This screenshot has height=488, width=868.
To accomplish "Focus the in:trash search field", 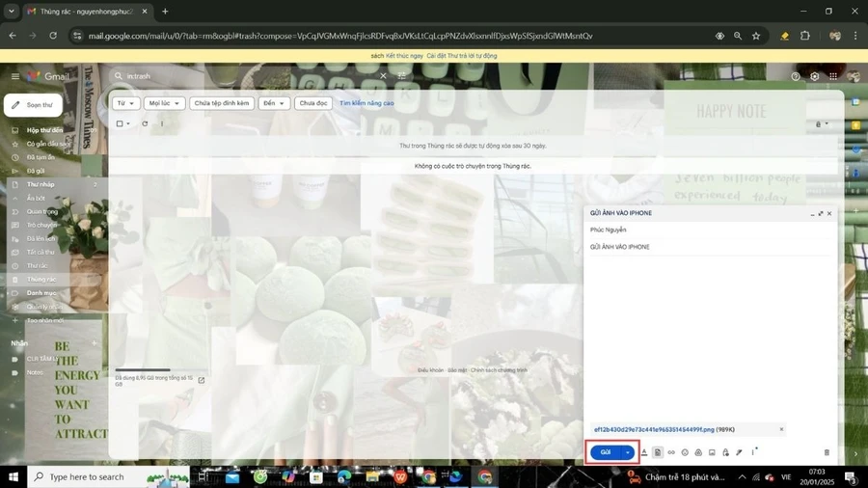I will (x=249, y=76).
